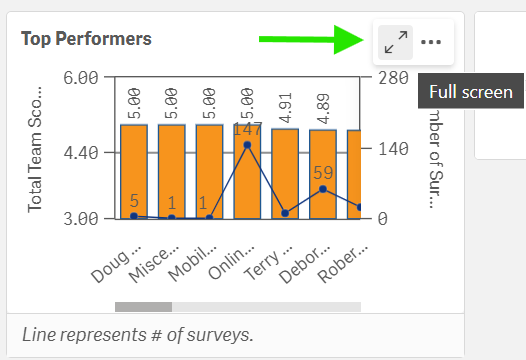Viewport: 526px width, 360px height.
Task: Select the Misce... orange bar
Action: coord(172,172)
